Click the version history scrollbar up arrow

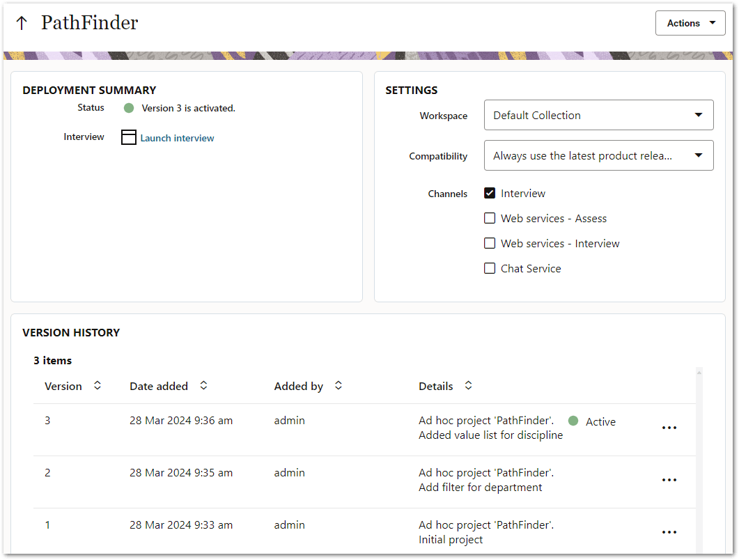[699, 373]
